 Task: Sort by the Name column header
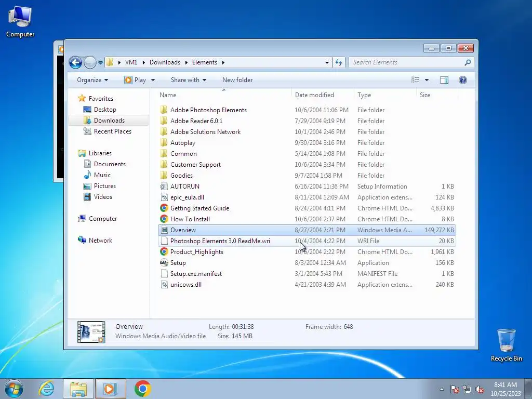pyautogui.click(x=223, y=95)
